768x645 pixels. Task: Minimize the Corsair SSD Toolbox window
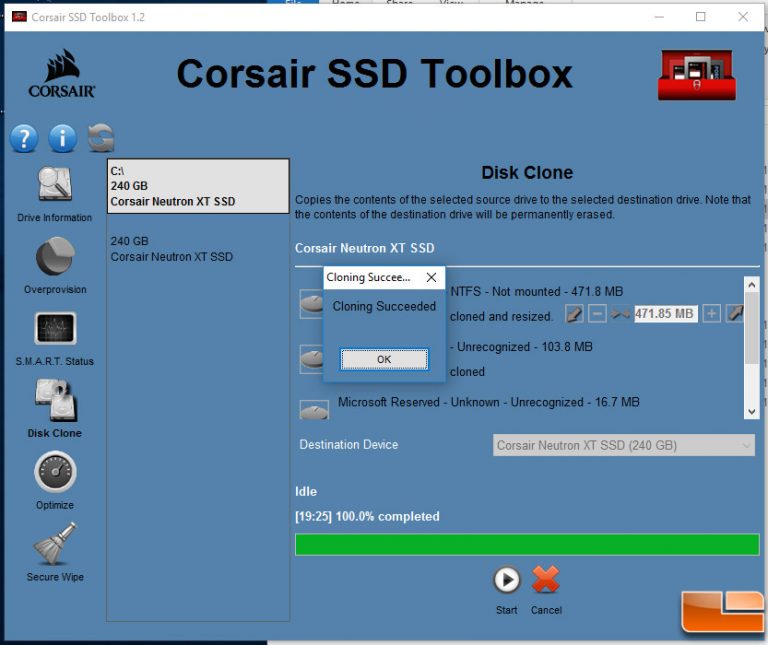click(x=659, y=17)
